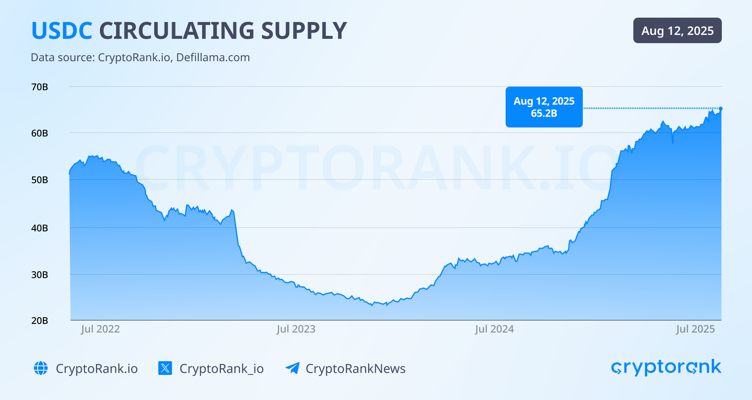Click the USDC Circulating Supply title
Screen dimensions: 752x400
click(189, 31)
